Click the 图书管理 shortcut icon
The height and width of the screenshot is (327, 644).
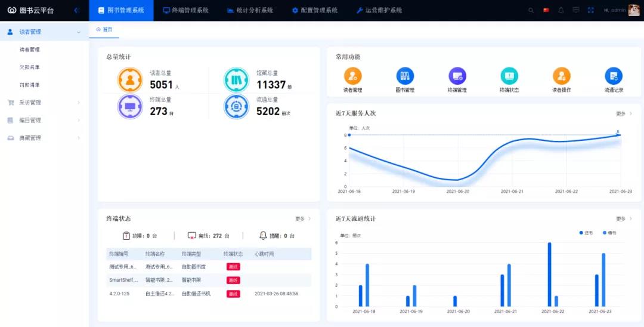(x=405, y=76)
